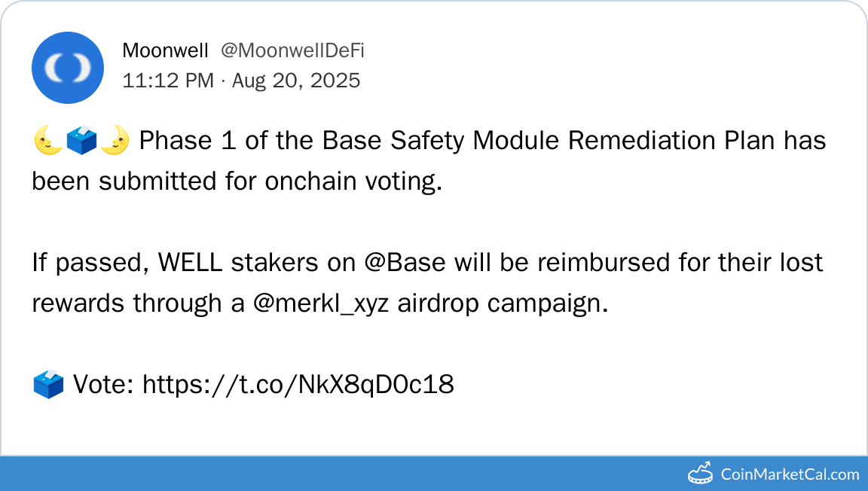Click the 11:12 PM post time
The height and width of the screenshot is (491, 868).
(x=168, y=81)
